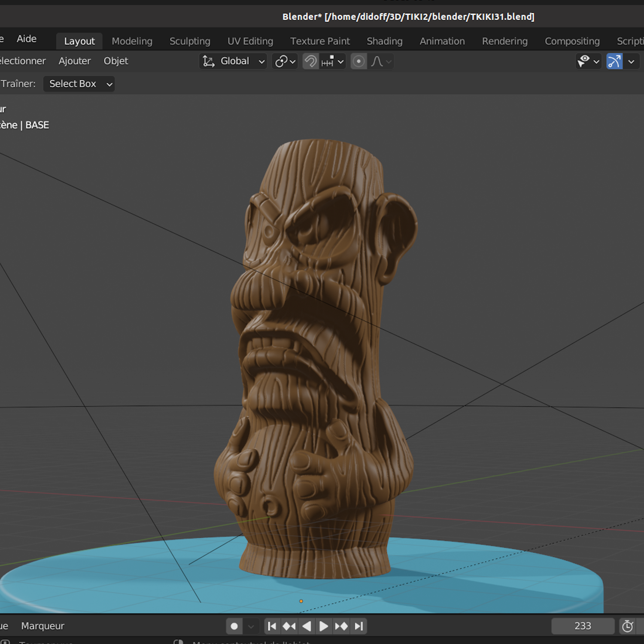644x644 pixels.
Task: Toggle proportional editing circle icon
Action: 358,61
